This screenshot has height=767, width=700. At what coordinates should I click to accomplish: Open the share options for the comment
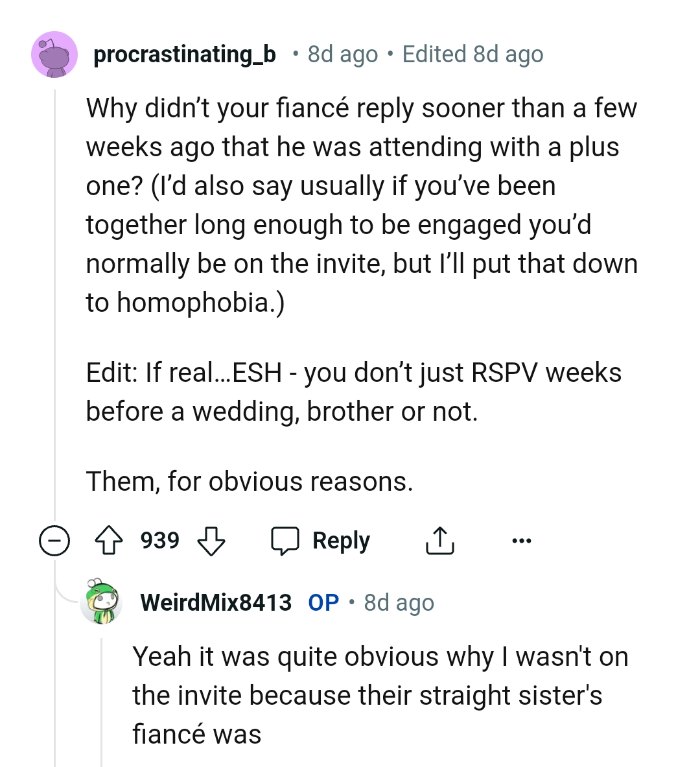440,540
